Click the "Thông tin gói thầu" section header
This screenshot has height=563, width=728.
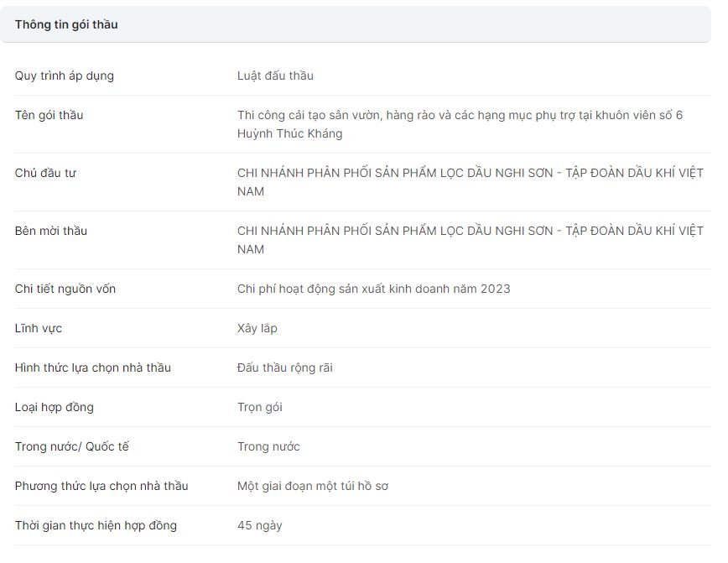(x=66, y=24)
